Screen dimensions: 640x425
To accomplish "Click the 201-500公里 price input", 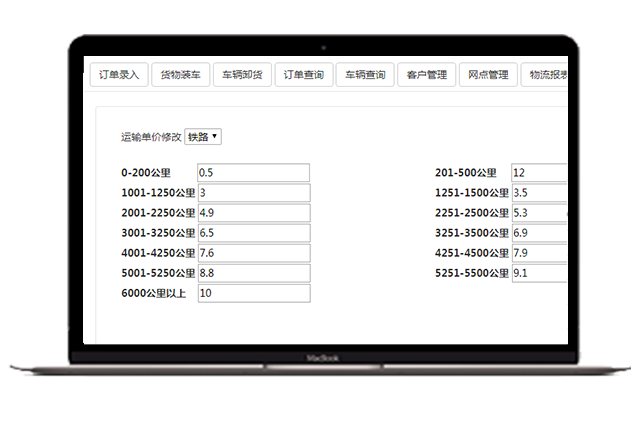I will 539,173.
